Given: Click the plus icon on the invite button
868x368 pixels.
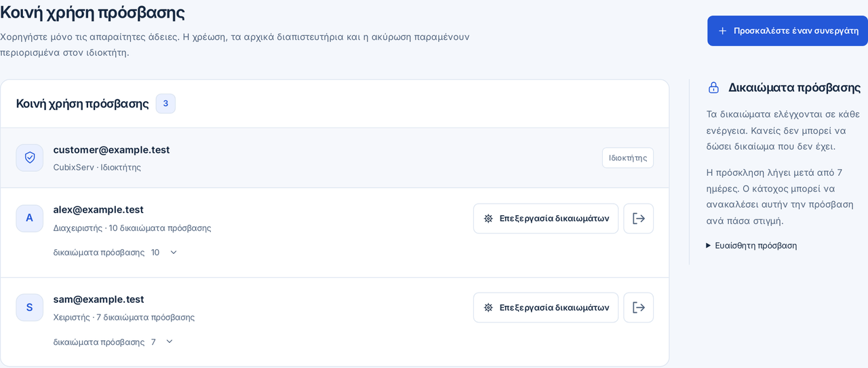Looking at the screenshot, I should (x=722, y=31).
